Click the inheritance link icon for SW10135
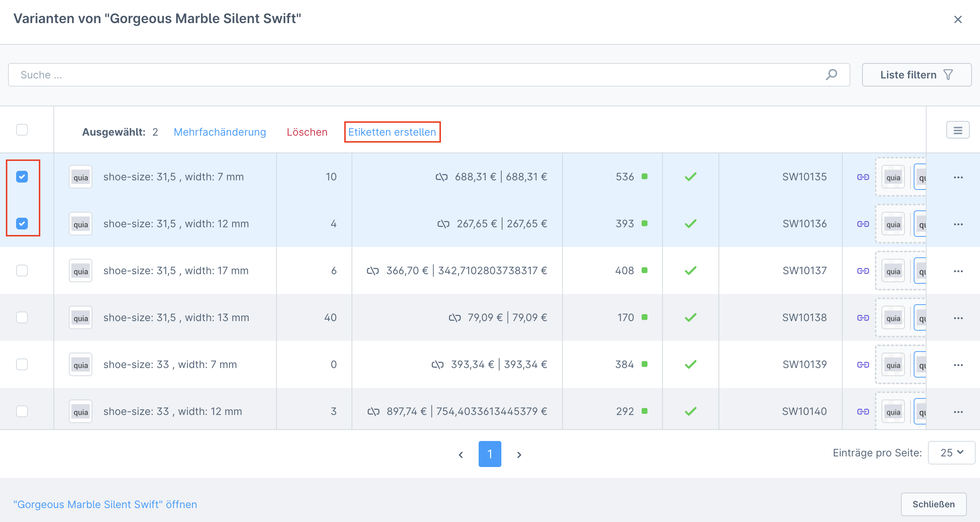Screen dimensions: 980x522 click(x=863, y=177)
